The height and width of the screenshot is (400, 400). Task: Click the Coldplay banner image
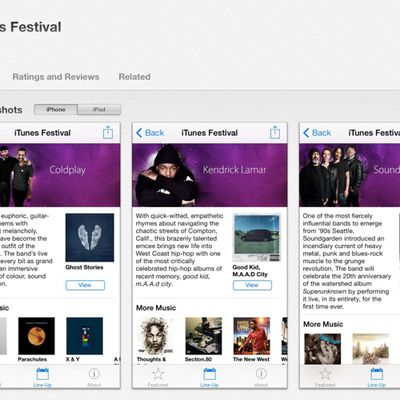(x=60, y=175)
